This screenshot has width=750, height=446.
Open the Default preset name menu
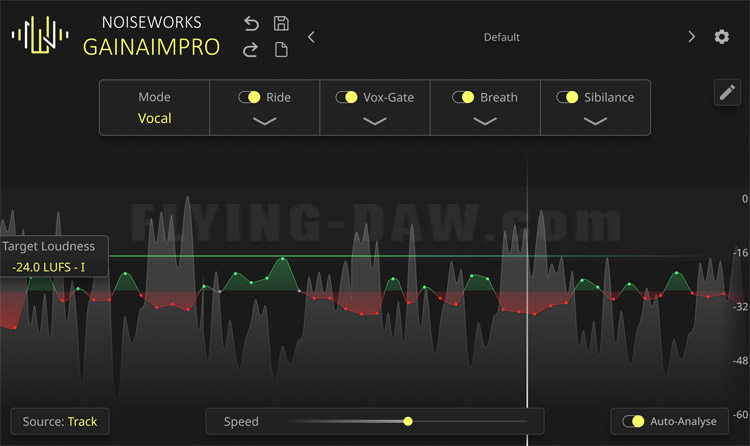pos(501,37)
